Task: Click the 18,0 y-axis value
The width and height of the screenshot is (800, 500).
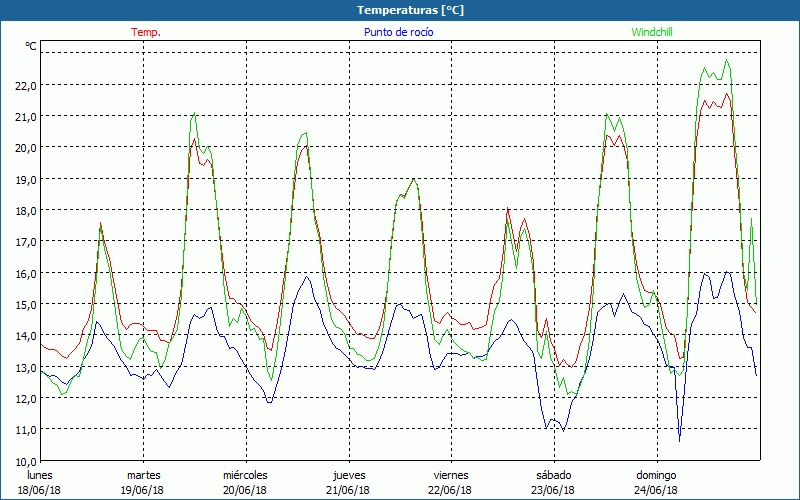Action: click(26, 211)
